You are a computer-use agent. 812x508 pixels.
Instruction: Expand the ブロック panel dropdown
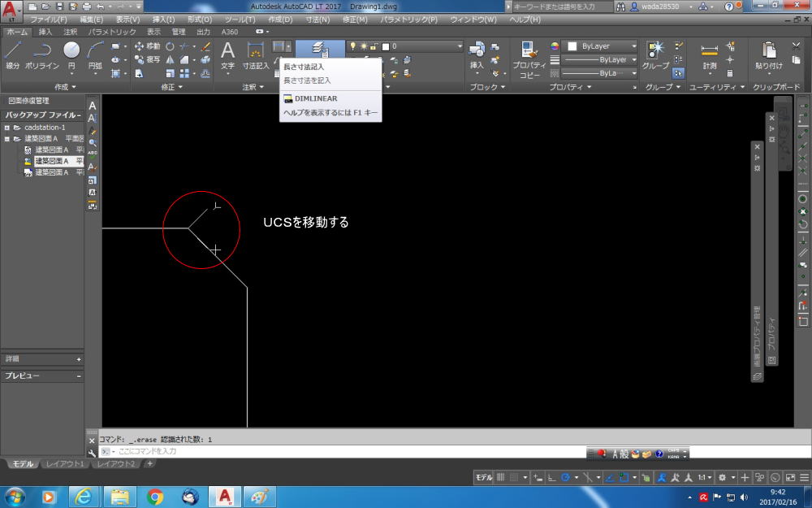(x=487, y=87)
